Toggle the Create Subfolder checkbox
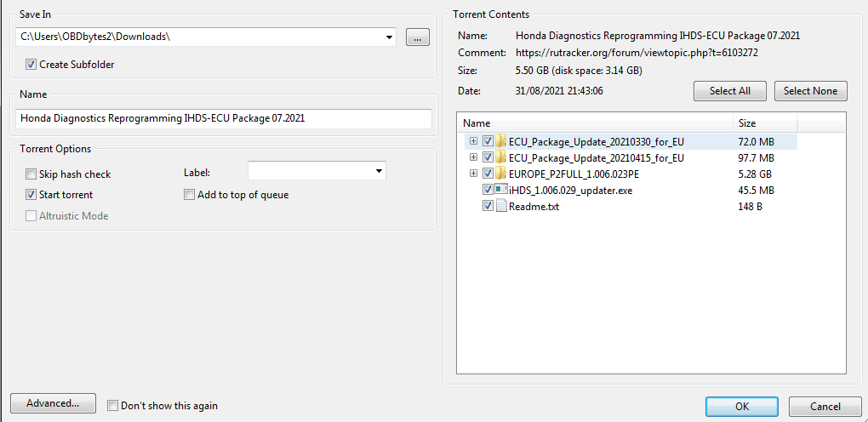Image resolution: width=868 pixels, height=422 pixels. 31,65
